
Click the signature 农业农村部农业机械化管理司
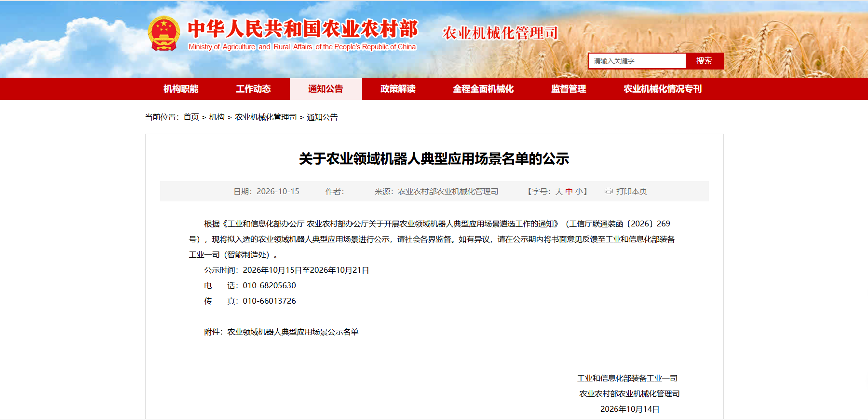point(629,394)
